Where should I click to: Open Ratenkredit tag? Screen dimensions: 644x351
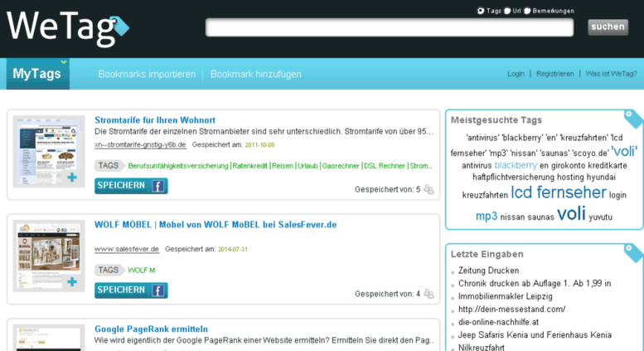(x=249, y=166)
